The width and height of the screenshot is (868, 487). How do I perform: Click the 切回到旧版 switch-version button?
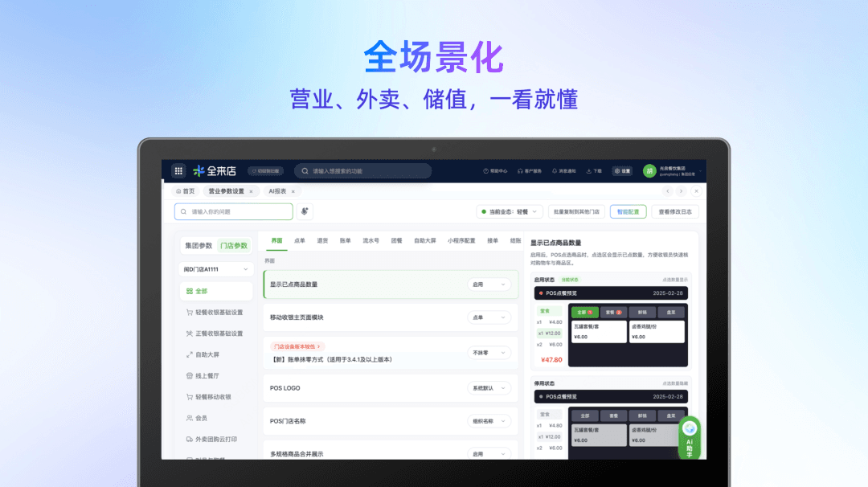point(266,171)
